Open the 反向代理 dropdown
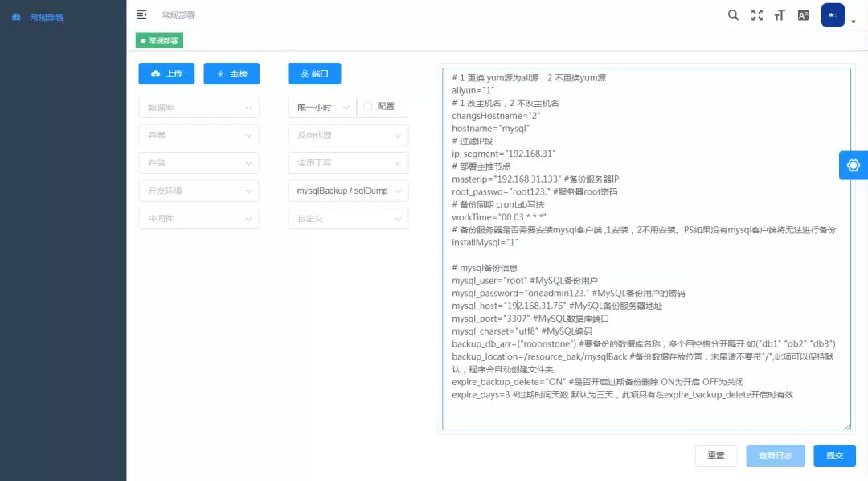 (x=348, y=135)
